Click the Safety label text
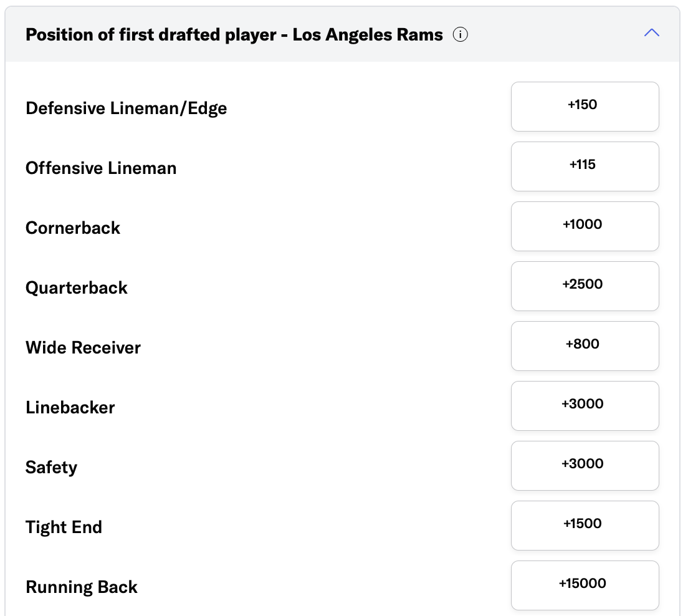 pos(51,468)
